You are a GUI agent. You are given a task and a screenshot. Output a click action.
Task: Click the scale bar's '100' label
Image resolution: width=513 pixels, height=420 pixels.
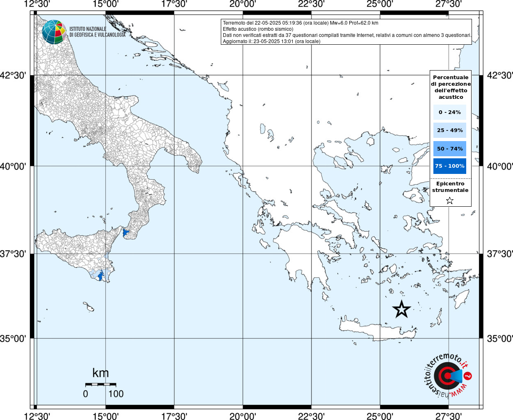pyautogui.click(x=116, y=394)
